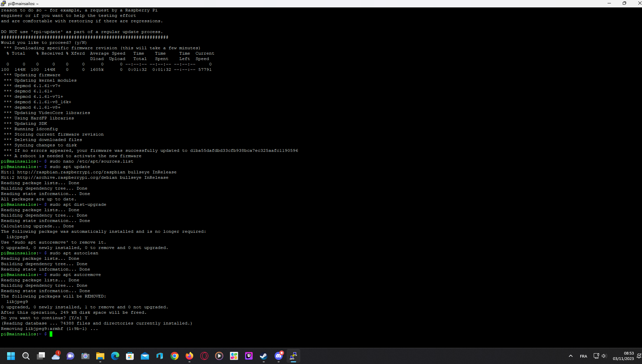The width and height of the screenshot is (642, 364).
Task: Open the clock showing 08:53 and date
Action: [x=623, y=356]
